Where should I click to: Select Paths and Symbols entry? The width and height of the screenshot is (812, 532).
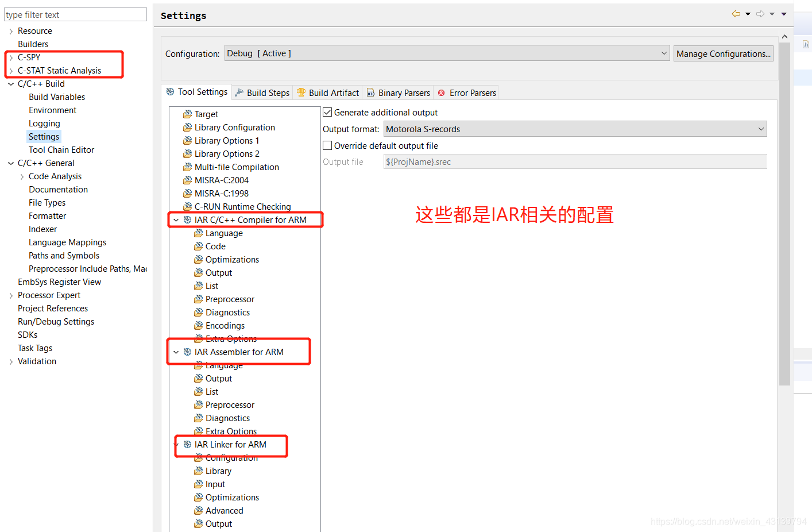[x=64, y=256]
